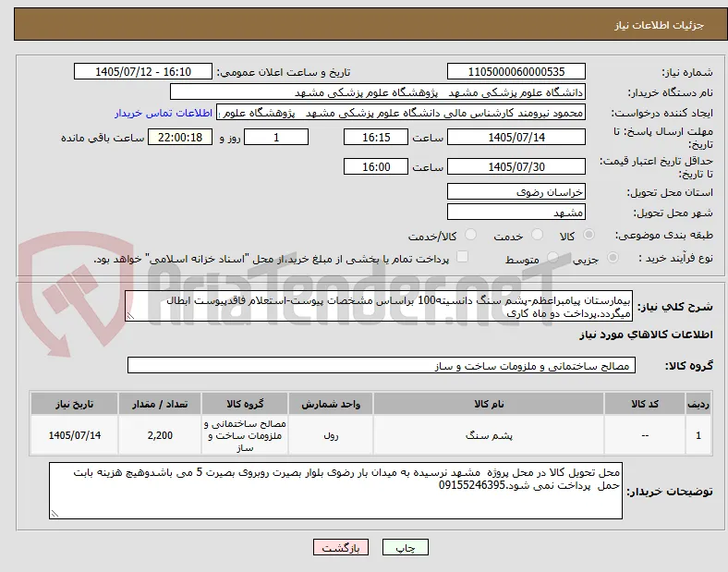This screenshot has height=572, width=728.
Task: Select the کالا/خدمت radio button
Action: 470,235
